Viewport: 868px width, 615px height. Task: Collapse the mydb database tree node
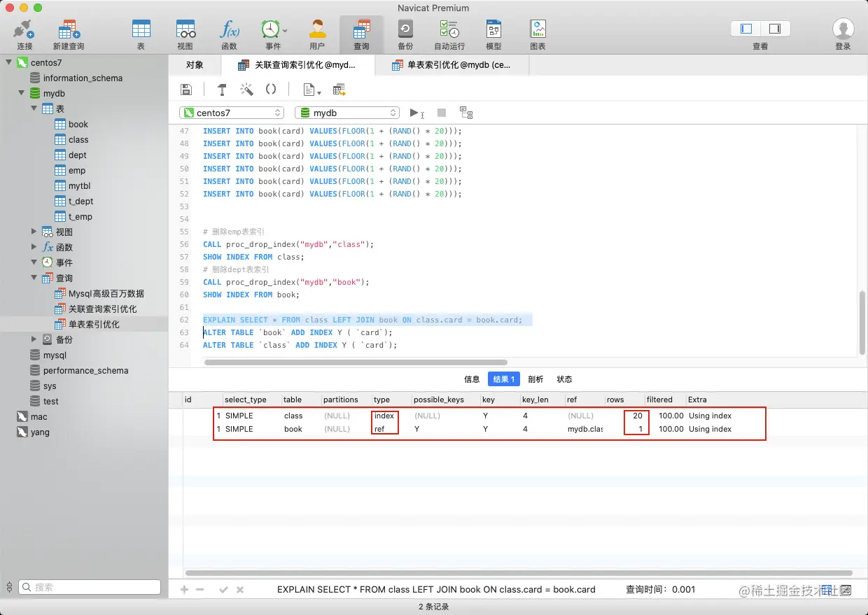(22, 93)
